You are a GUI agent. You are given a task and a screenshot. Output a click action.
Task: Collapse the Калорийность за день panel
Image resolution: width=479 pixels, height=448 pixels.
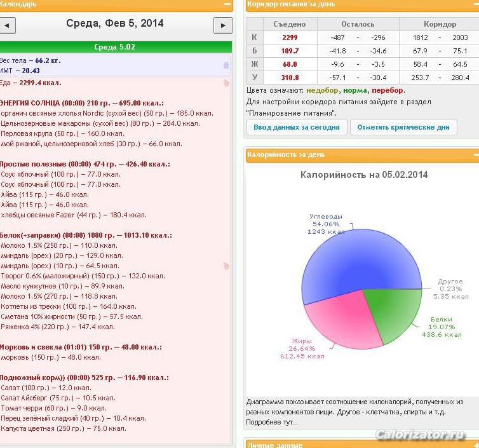point(476,155)
